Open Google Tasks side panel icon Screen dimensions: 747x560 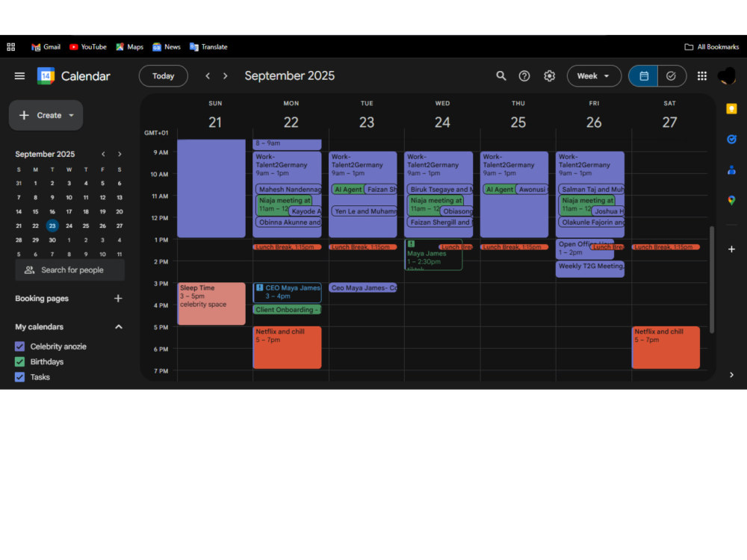click(x=731, y=139)
